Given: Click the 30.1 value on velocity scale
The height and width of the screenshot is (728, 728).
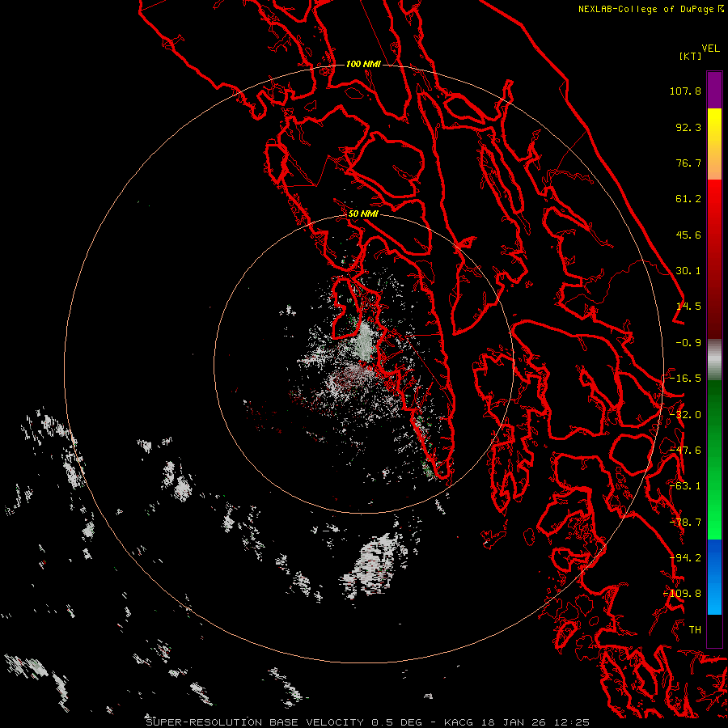Looking at the screenshot, I should click(x=688, y=271).
